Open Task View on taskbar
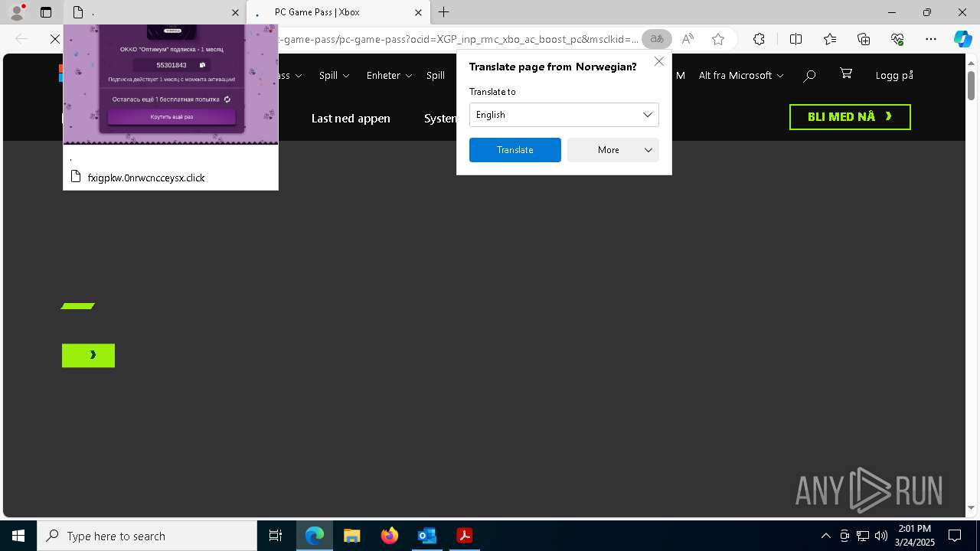 (x=276, y=536)
